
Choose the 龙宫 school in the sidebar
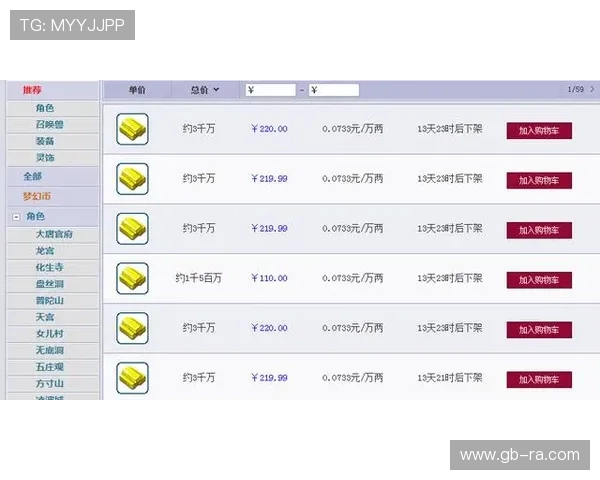point(45,251)
